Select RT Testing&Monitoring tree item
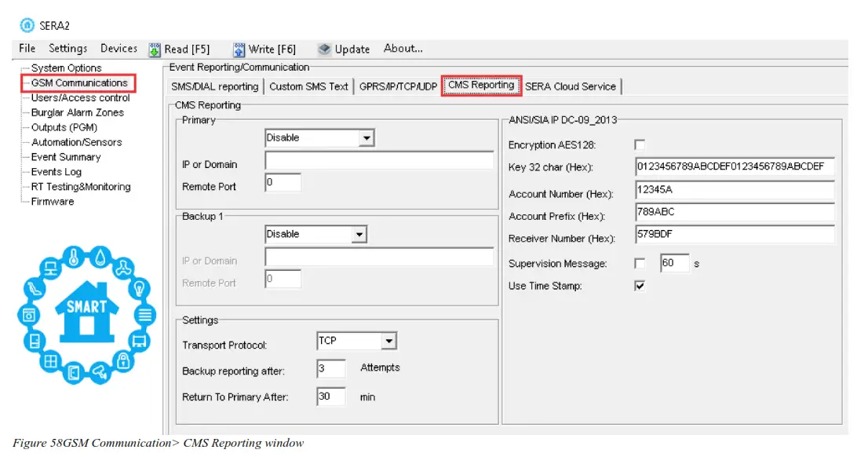This screenshot has height=457, width=868. [x=81, y=187]
